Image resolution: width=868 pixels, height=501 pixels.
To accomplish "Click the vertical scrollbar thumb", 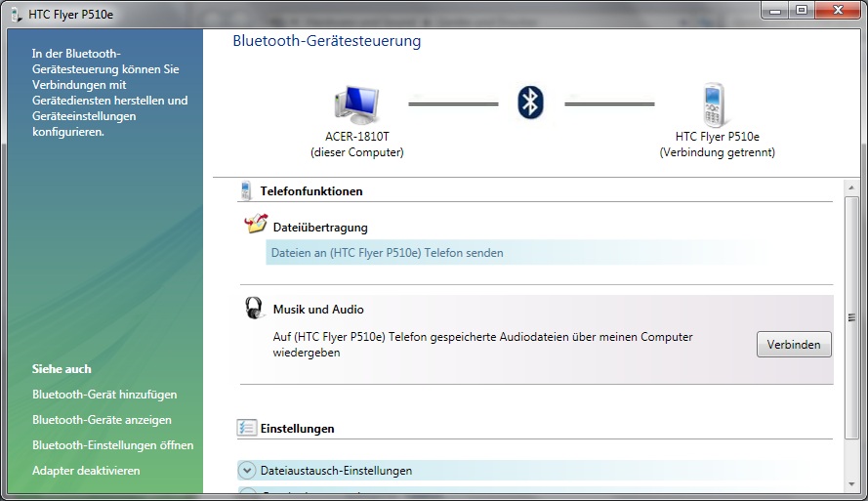I will pos(851,317).
